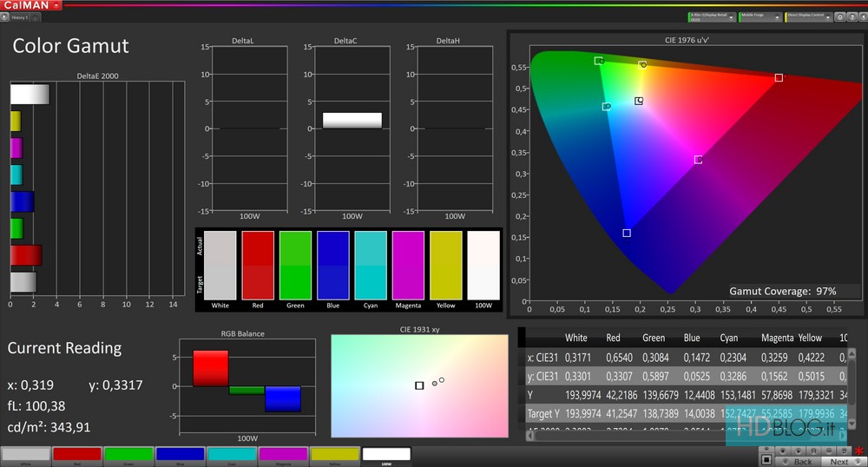This screenshot has height=467, width=868.
Task: Select the Red color patch in bottom strip
Action: [77, 454]
